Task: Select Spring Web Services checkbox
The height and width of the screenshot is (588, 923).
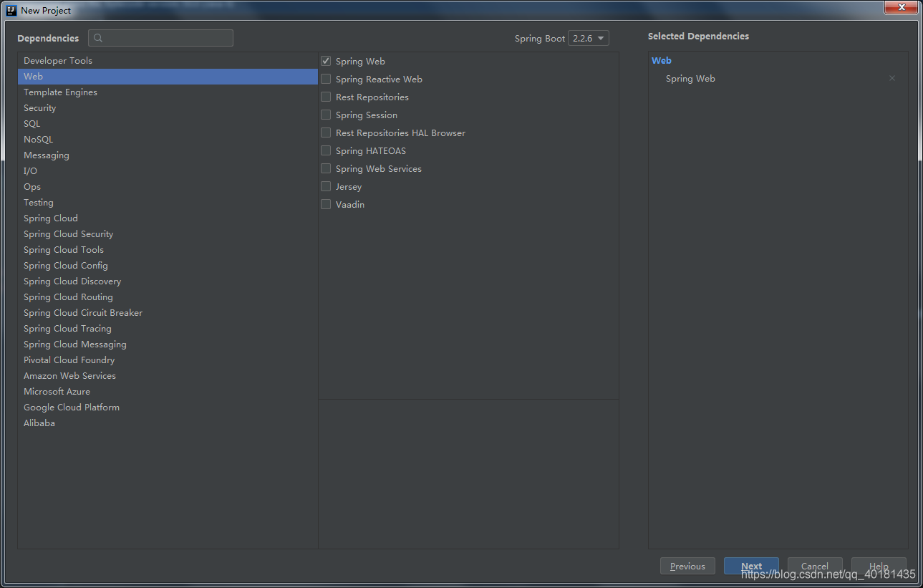Action: click(x=326, y=169)
